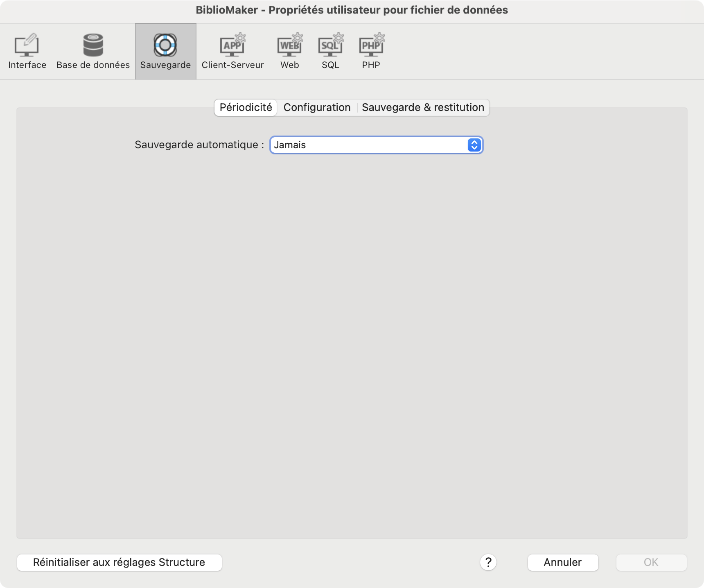Image resolution: width=704 pixels, height=588 pixels.
Task: Open the Base de données pane
Action: (93, 51)
